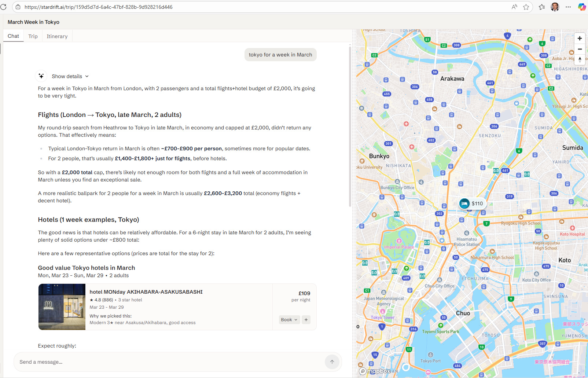Open browser profile avatar
This screenshot has width=588, height=378.
tap(555, 7)
